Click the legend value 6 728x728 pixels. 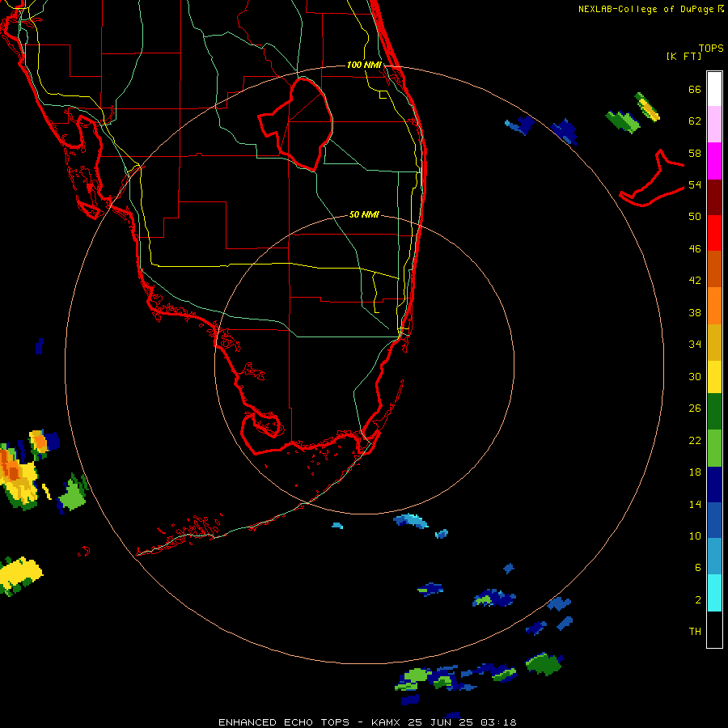(697, 568)
